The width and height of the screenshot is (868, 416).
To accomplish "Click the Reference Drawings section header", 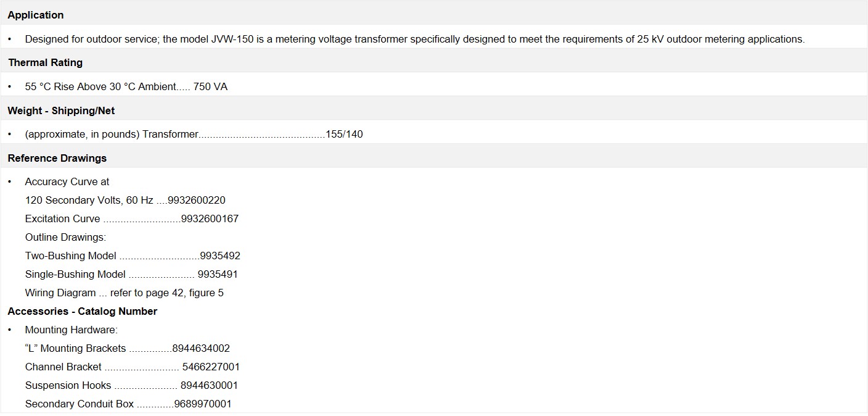I will tap(57, 158).
